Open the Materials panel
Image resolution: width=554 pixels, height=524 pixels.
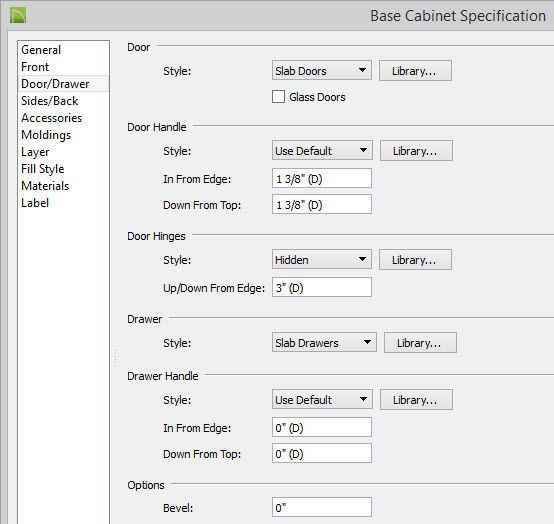[x=45, y=186]
